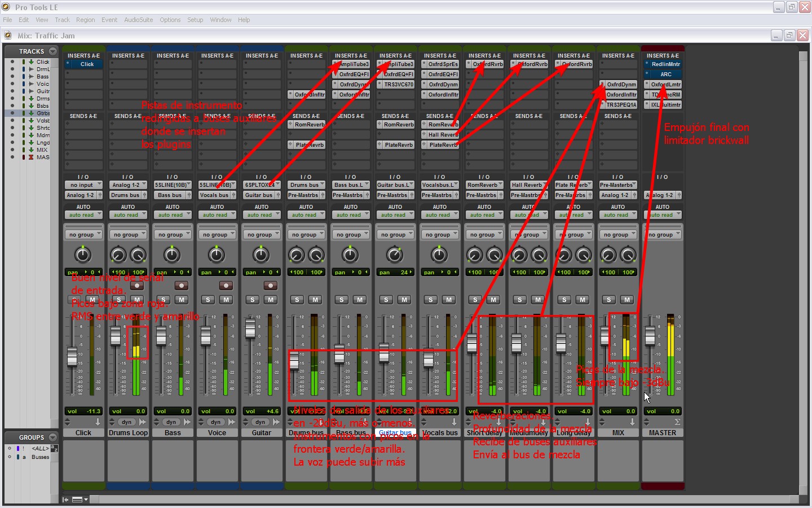This screenshot has width=812, height=508.
Task: Click the Click track volume fader
Action: 72,356
